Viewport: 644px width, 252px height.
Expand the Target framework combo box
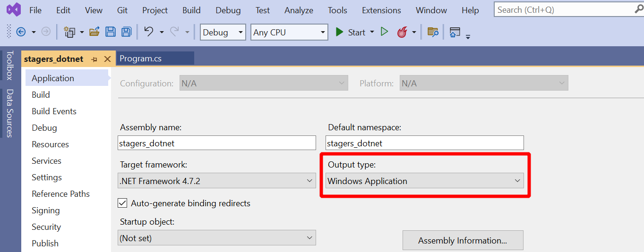(x=216, y=181)
